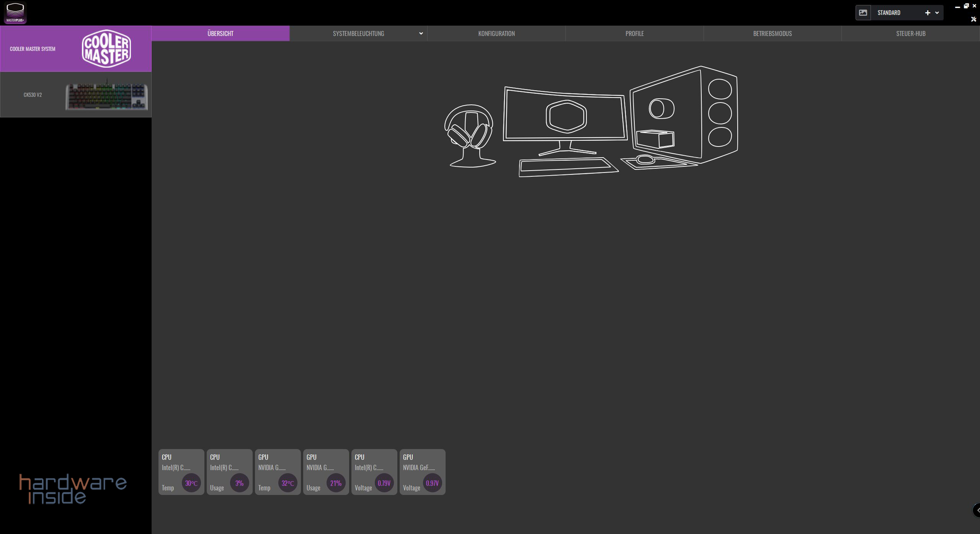Click the MasterPlus+ logo icon
This screenshot has width=980, height=534.
pos(15,13)
